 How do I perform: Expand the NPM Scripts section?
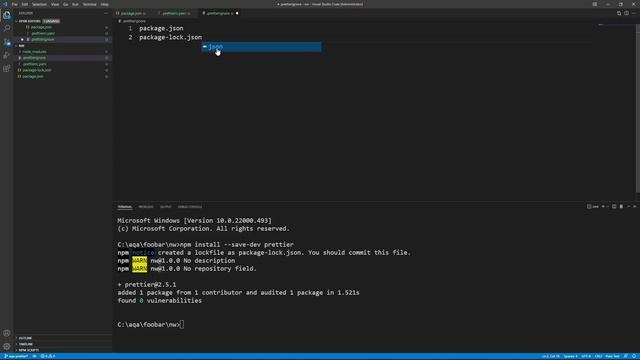click(29, 350)
